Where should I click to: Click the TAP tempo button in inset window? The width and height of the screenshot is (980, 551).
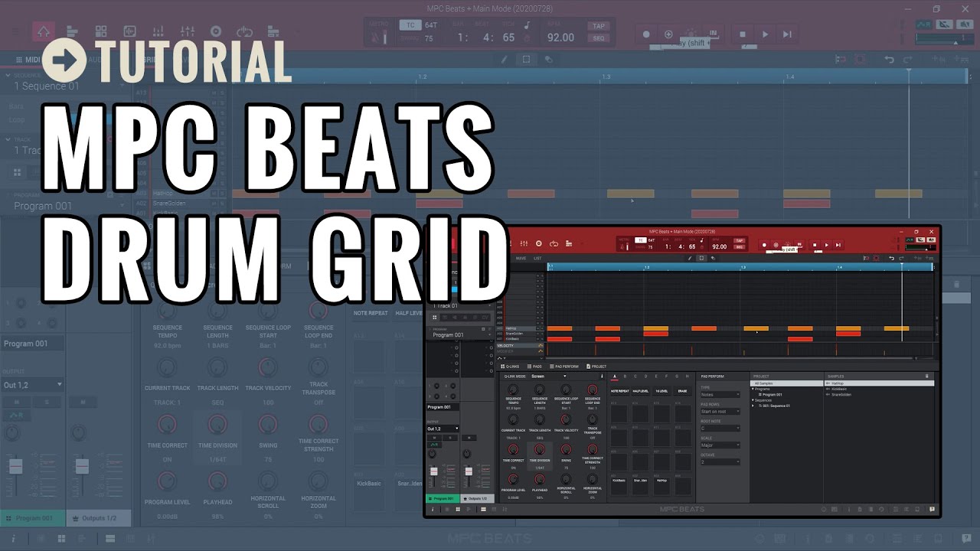point(739,240)
